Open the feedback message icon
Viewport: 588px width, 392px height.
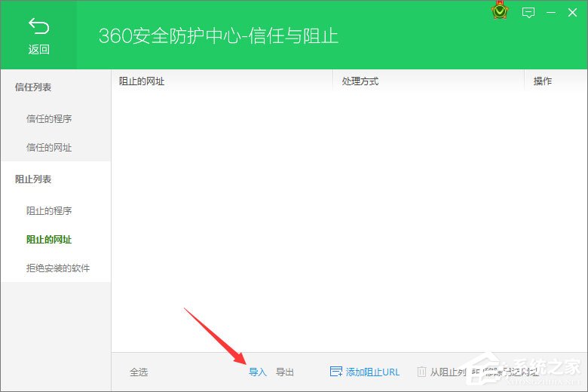(x=528, y=12)
